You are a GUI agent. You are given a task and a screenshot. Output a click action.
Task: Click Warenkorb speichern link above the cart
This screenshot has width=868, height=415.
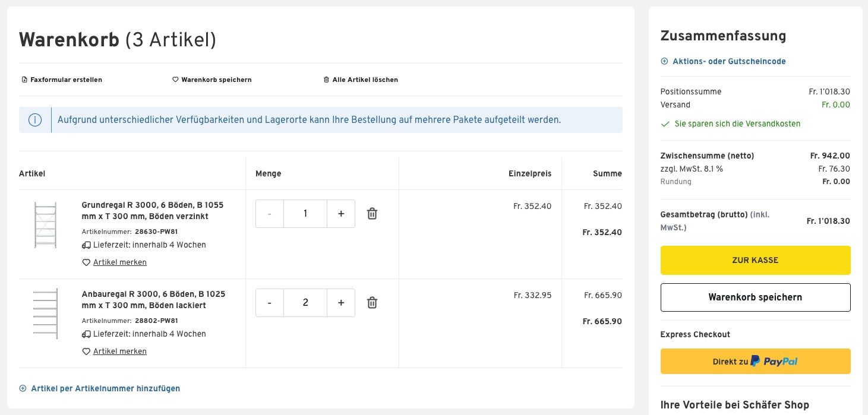[x=212, y=80]
